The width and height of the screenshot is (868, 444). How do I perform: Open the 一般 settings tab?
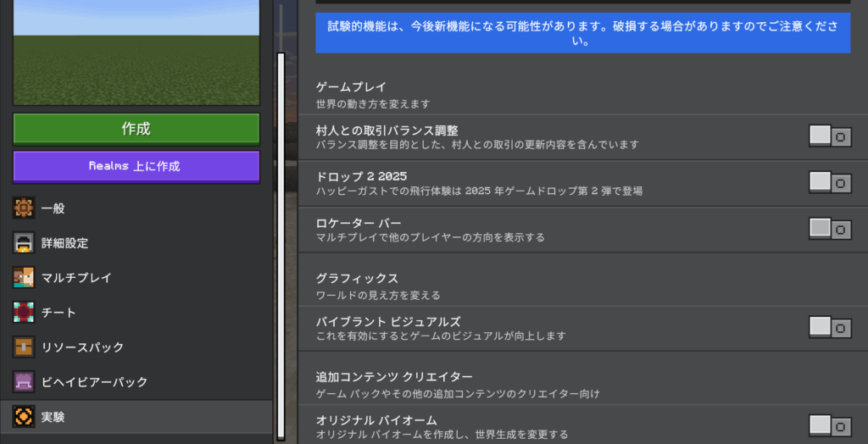(136, 208)
